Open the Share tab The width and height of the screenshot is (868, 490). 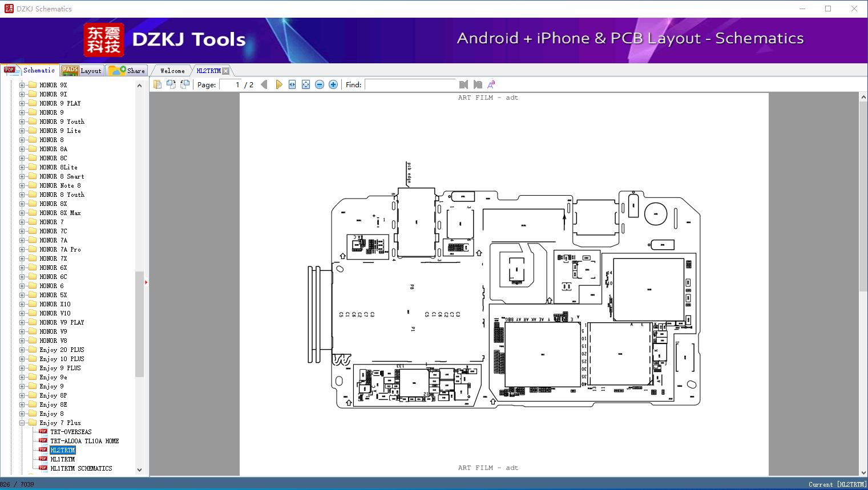127,71
